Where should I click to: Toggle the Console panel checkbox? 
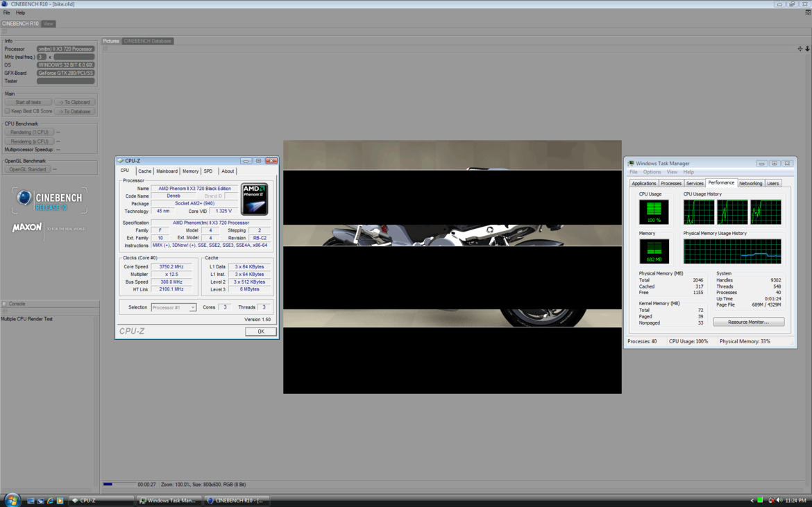[x=4, y=304]
